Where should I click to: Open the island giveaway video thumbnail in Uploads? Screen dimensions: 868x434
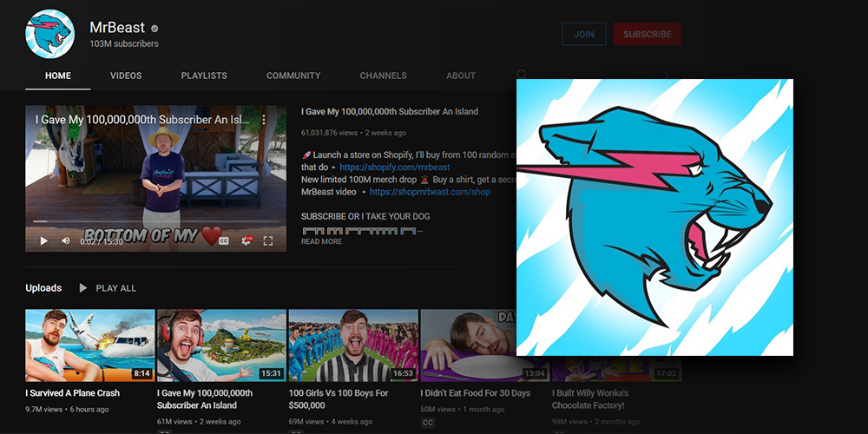point(221,345)
